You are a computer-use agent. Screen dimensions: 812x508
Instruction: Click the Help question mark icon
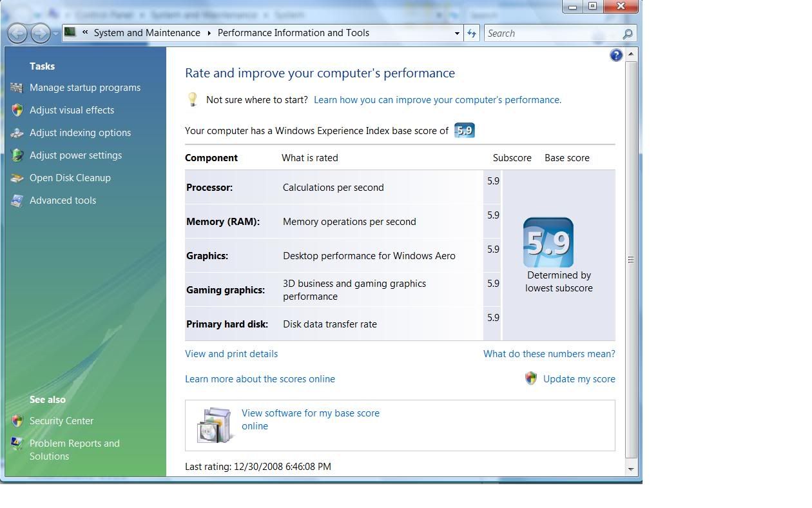click(x=616, y=55)
